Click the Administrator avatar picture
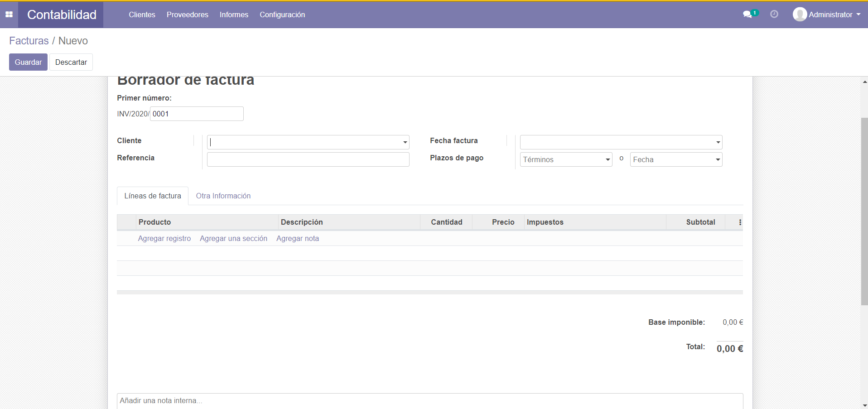 (800, 14)
